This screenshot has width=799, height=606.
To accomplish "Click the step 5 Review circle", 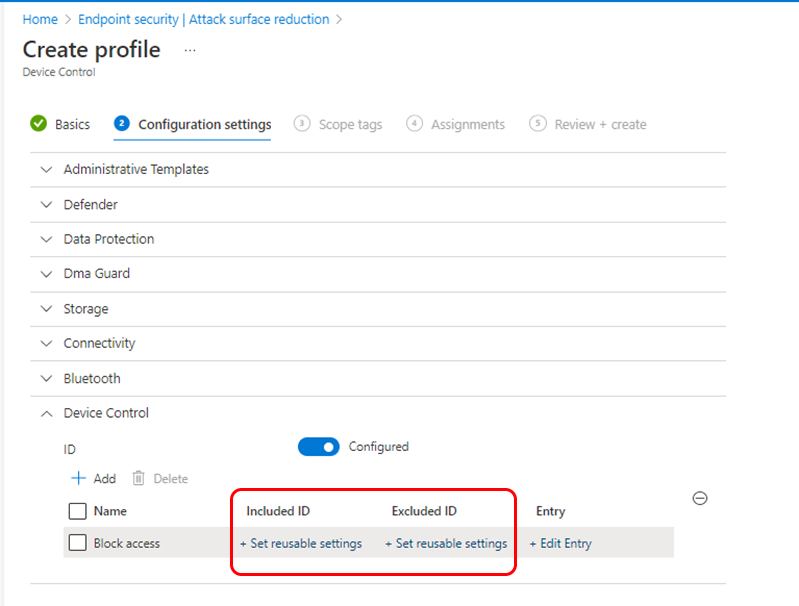I will coord(538,123).
